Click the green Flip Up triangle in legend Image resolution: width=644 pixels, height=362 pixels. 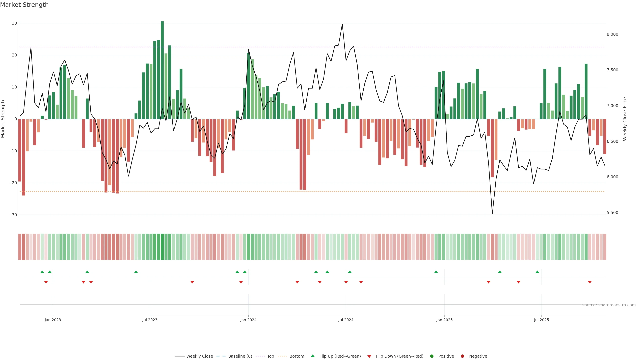pos(312,356)
